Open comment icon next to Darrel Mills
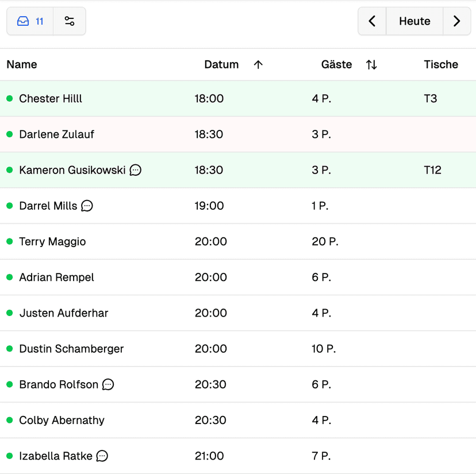The image size is (476, 474). click(x=87, y=206)
